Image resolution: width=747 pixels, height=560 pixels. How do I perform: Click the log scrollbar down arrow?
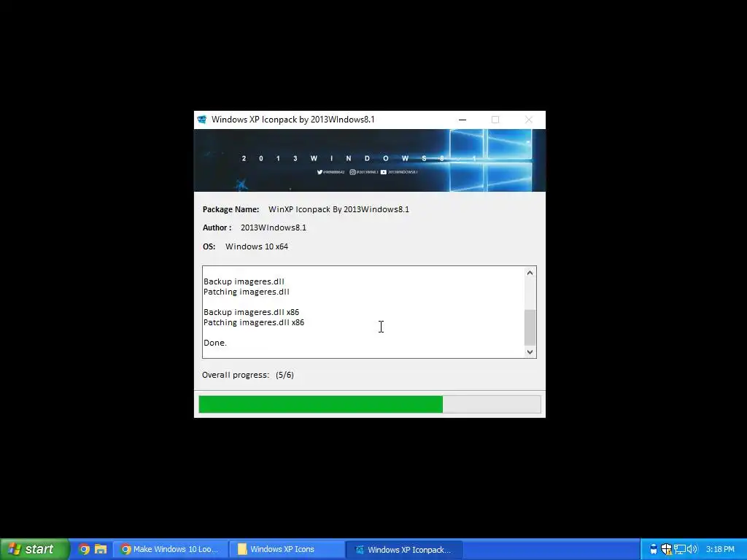pyautogui.click(x=530, y=352)
